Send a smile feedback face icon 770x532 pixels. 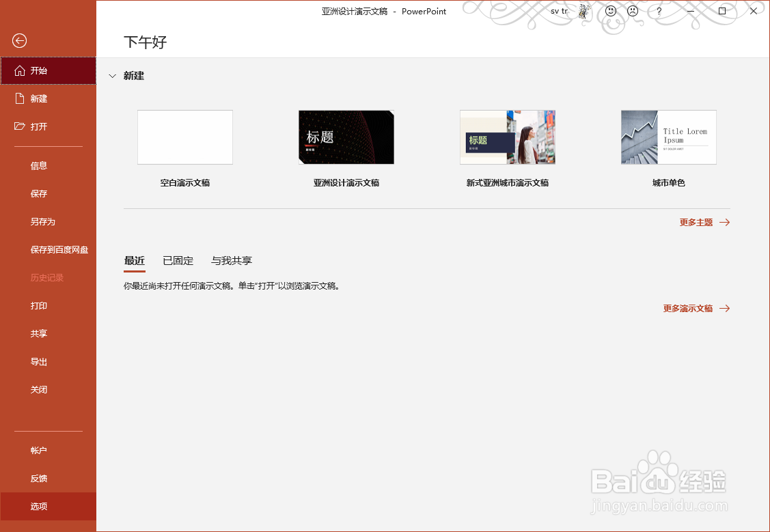click(610, 11)
